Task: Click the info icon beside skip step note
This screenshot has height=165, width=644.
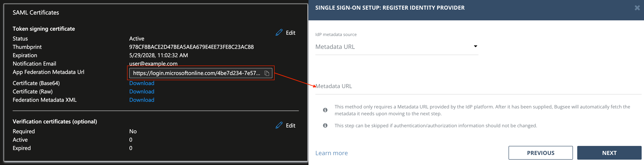Action: pos(325,126)
